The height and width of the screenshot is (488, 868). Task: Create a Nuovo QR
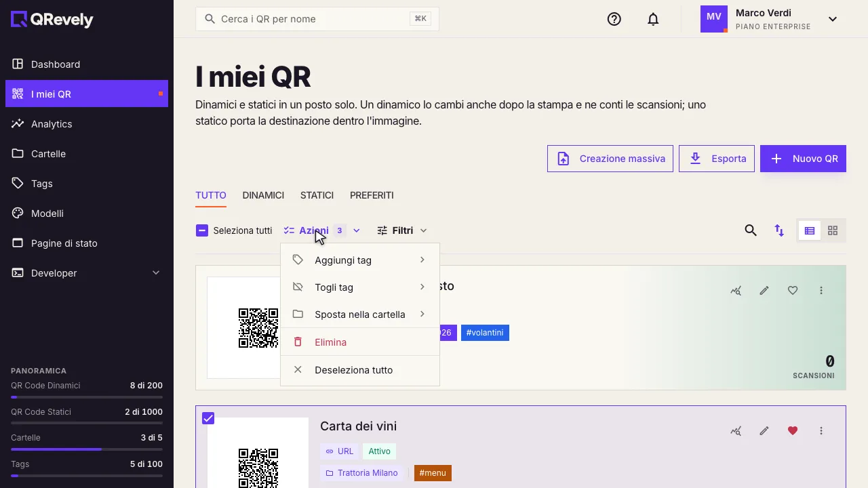[x=803, y=159]
